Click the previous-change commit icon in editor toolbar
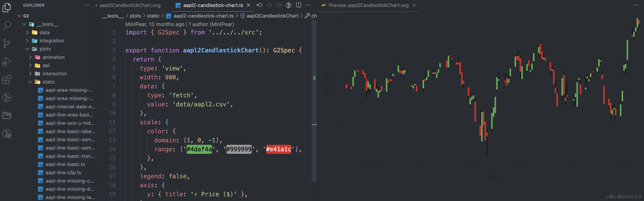 pos(269,5)
